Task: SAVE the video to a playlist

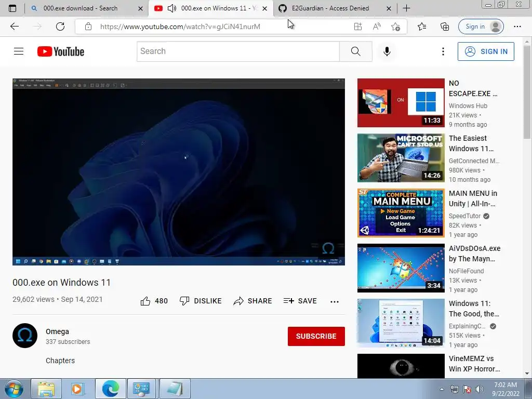Action: [x=300, y=301]
